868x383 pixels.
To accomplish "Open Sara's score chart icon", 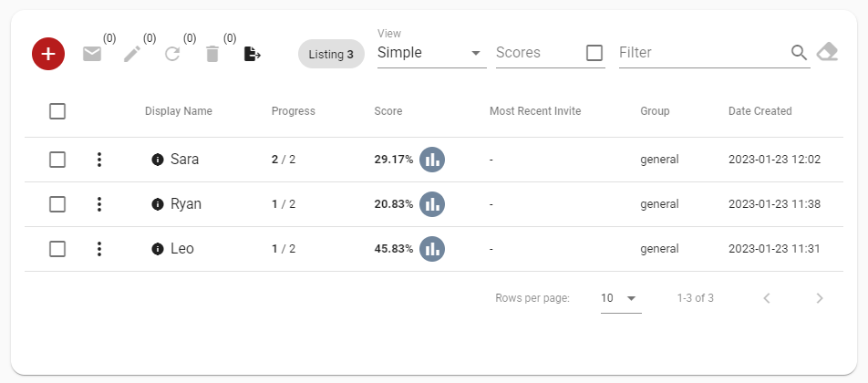I will point(432,160).
